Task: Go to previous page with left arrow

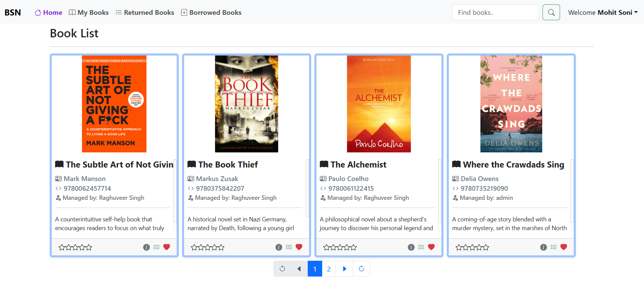Action: click(299, 269)
